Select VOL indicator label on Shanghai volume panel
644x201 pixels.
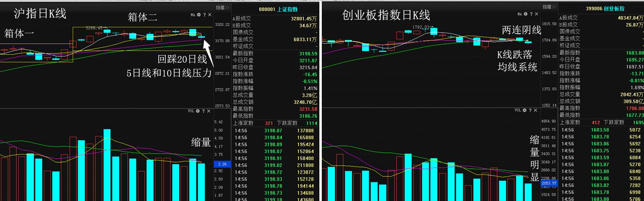click(191, 111)
